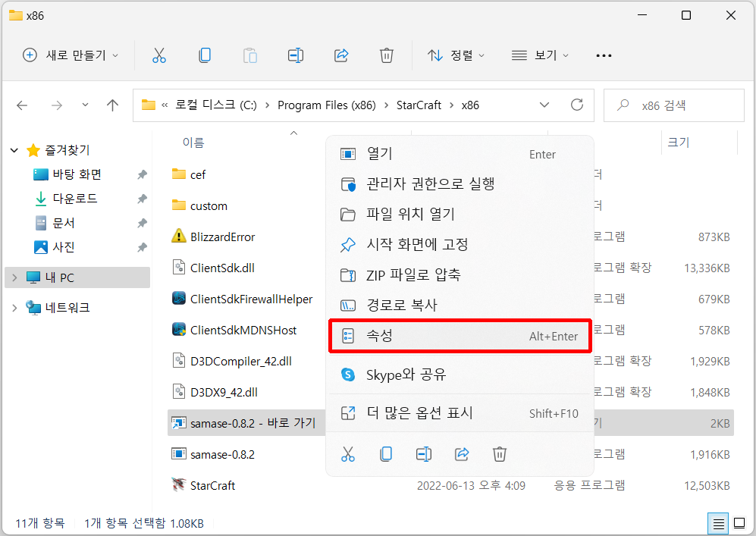This screenshot has width=756, height=536.
Task: Open 다운로드 in the sidebar
Action: pyautogui.click(x=75, y=198)
